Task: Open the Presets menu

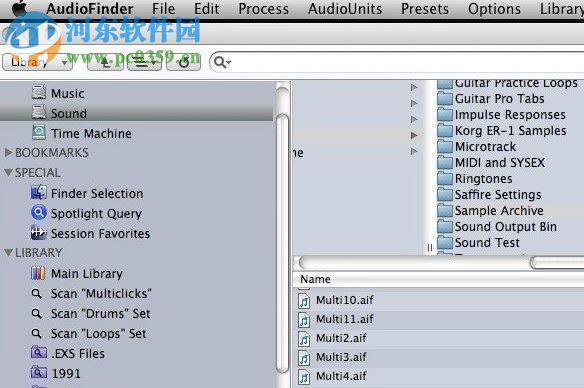Action: 425,9
